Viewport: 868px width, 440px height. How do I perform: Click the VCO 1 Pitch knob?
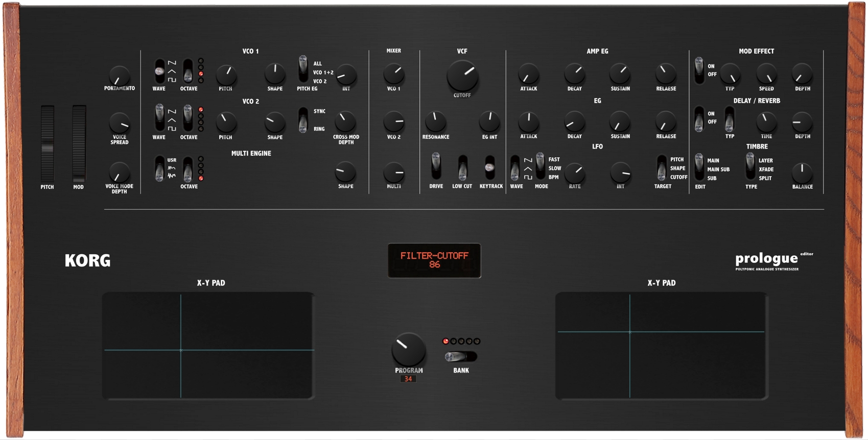(225, 75)
